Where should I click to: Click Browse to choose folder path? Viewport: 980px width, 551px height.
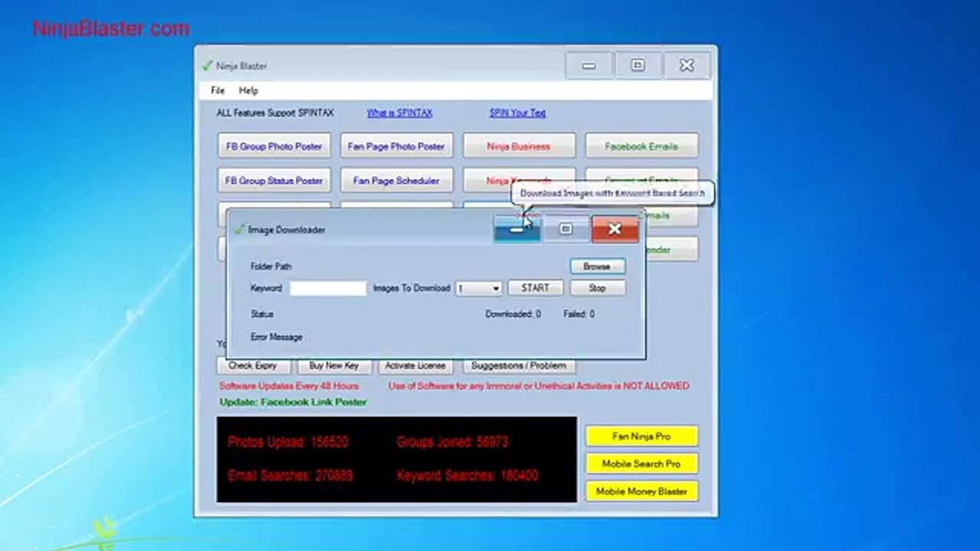point(597,266)
